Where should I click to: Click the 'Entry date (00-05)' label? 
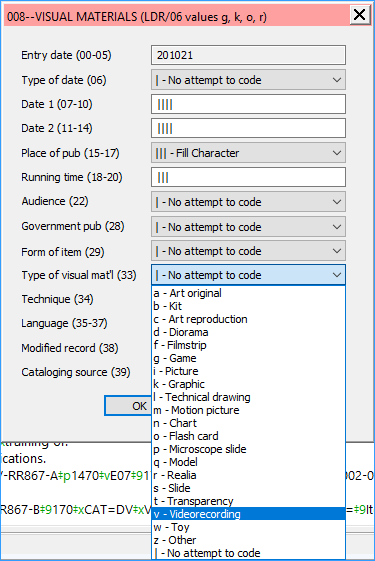pyautogui.click(x=66, y=55)
